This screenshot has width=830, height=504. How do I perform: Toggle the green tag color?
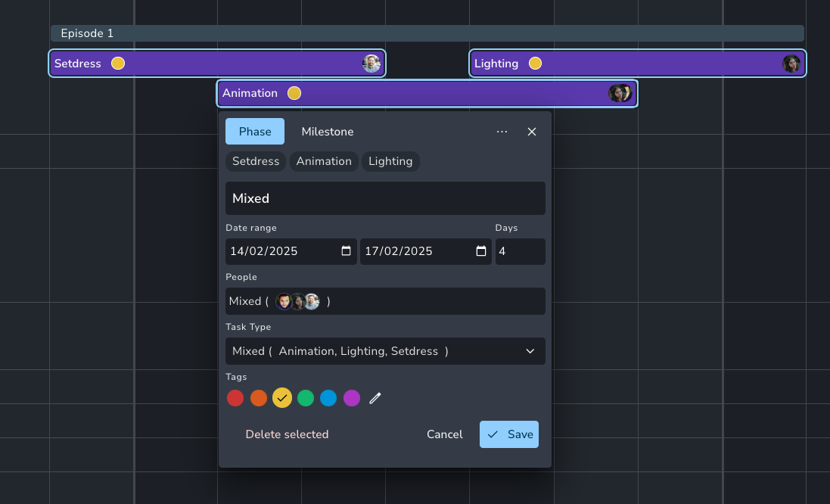tap(306, 398)
